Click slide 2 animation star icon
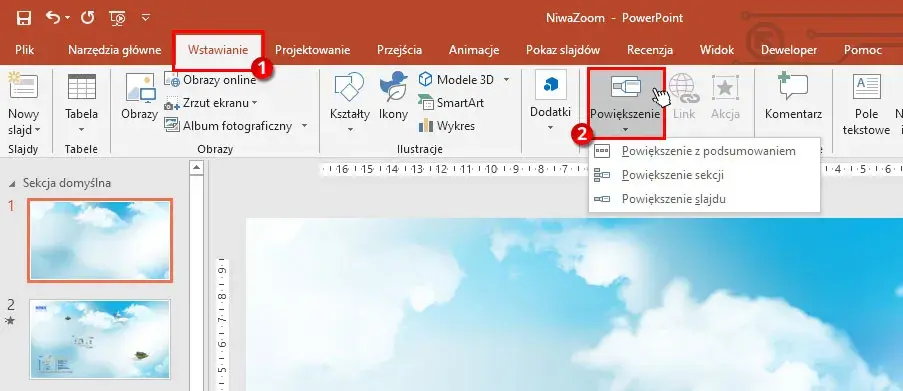Screen dimensions: 903x391 click(x=10, y=321)
